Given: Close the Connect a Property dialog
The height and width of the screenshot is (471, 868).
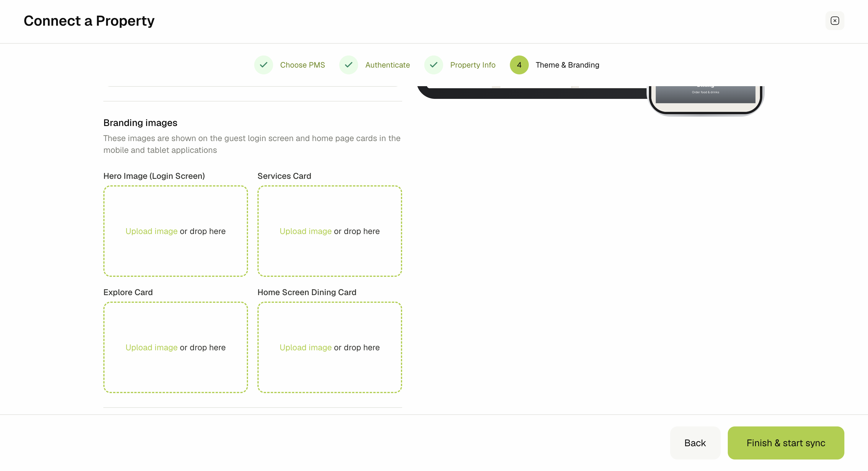Looking at the screenshot, I should [835, 21].
